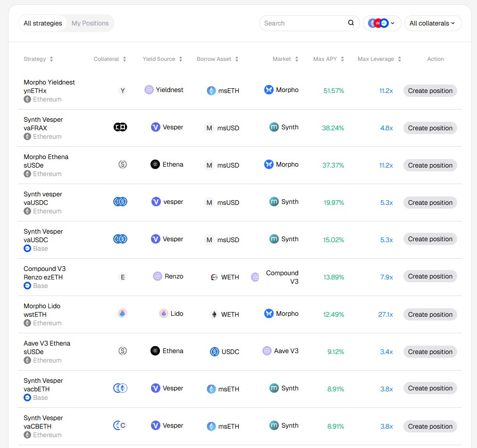Click the 3.4x leverage value
The width and height of the screenshot is (477, 448).
coord(386,352)
